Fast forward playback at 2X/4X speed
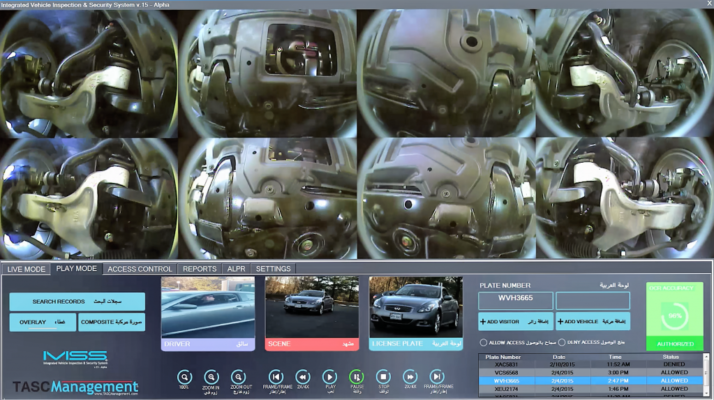 pos(410,377)
